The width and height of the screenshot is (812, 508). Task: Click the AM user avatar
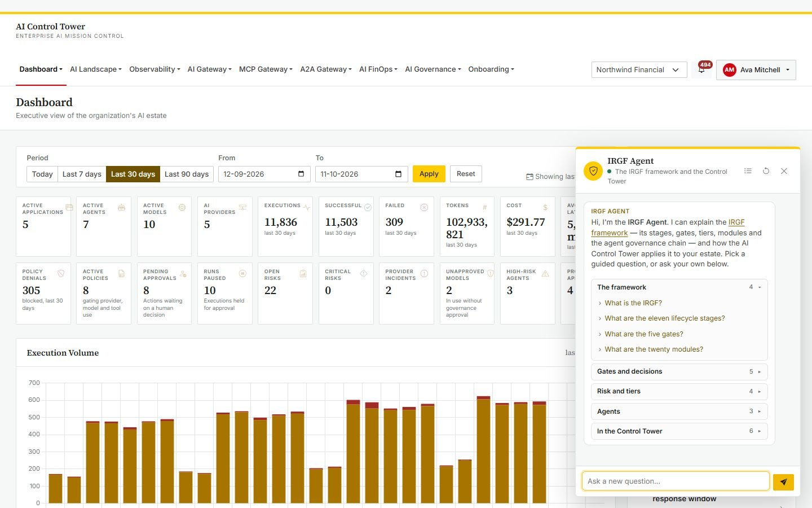tap(730, 70)
